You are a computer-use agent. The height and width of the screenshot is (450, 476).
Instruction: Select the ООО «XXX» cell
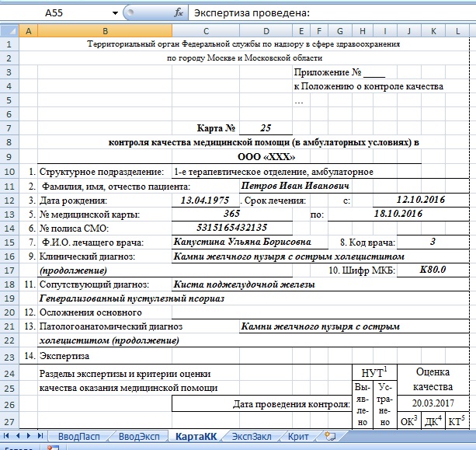pyautogui.click(x=266, y=157)
